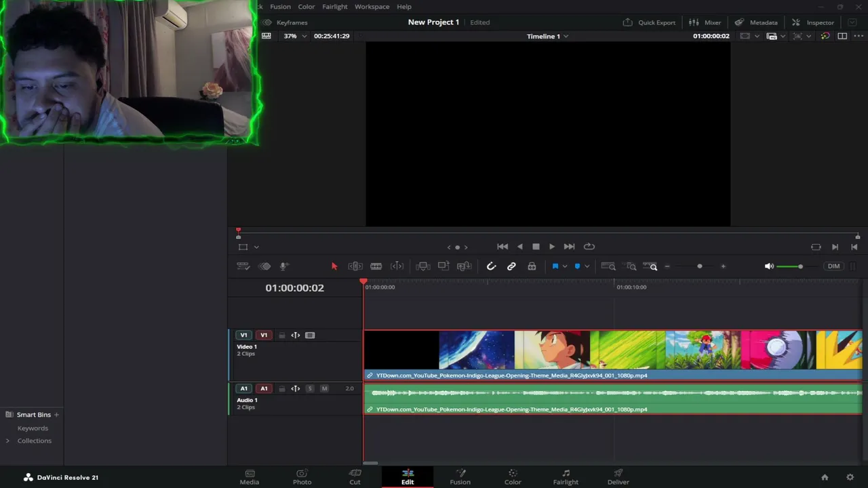
Task: Switch to the Media page
Action: (250, 477)
